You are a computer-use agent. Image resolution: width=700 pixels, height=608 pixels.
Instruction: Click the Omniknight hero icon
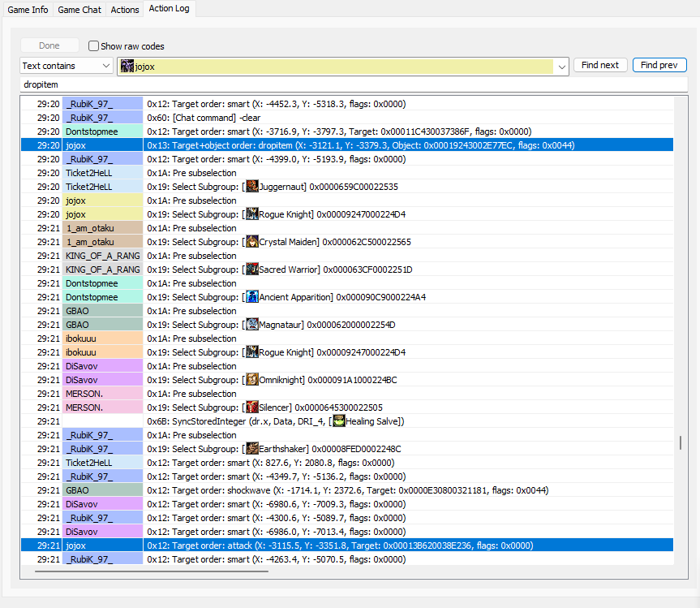[252, 380]
